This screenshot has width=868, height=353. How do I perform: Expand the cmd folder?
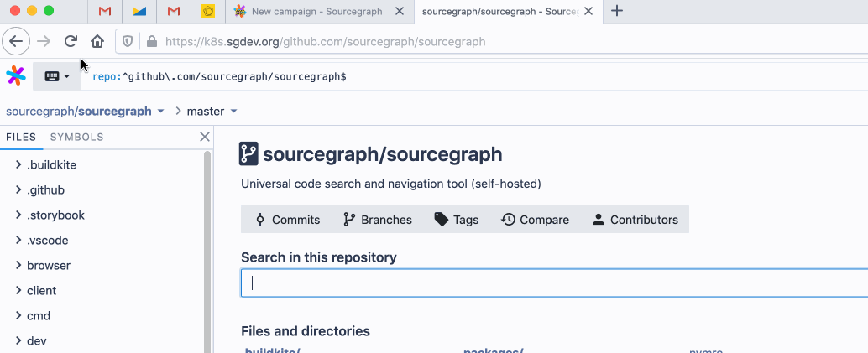(x=18, y=316)
